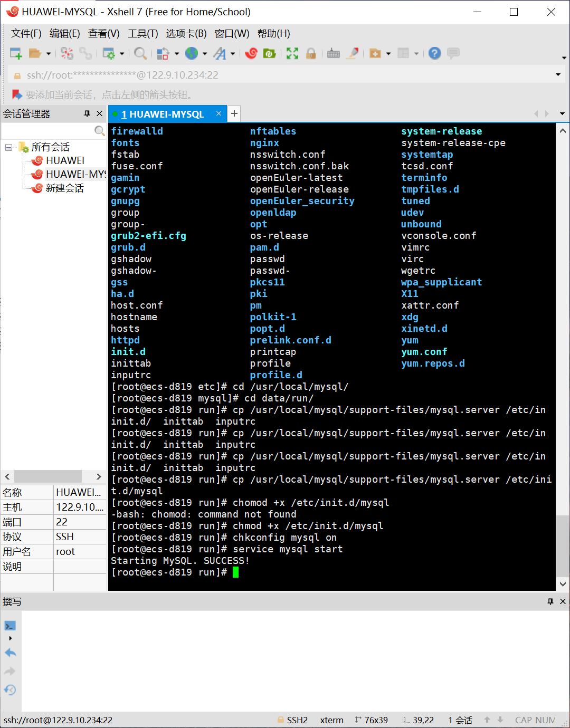
Task: Open Help via blue question mark icon
Action: point(434,53)
